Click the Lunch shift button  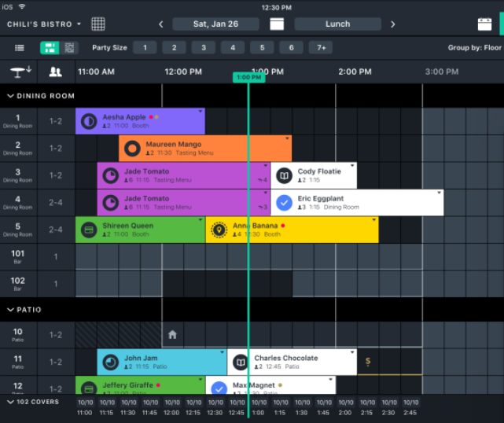click(338, 24)
